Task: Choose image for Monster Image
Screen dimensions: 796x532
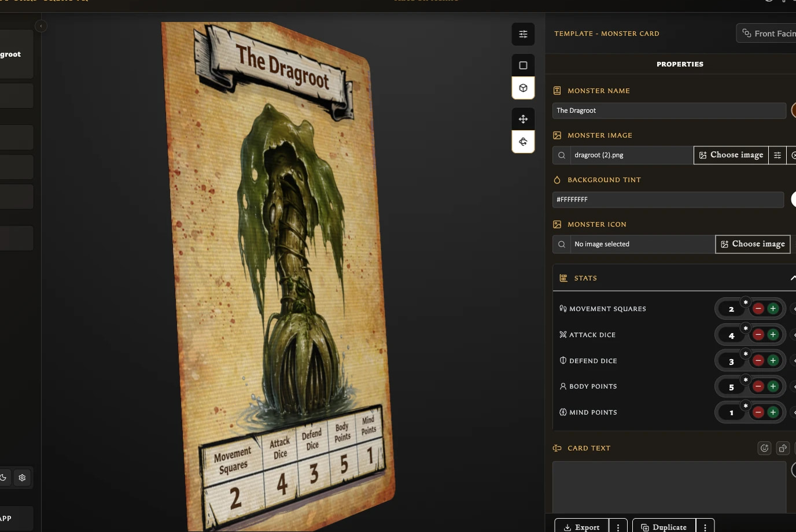Action: (731, 155)
